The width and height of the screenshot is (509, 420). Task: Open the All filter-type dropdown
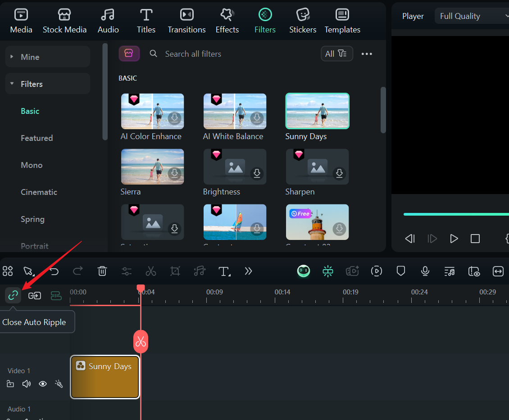(x=336, y=54)
